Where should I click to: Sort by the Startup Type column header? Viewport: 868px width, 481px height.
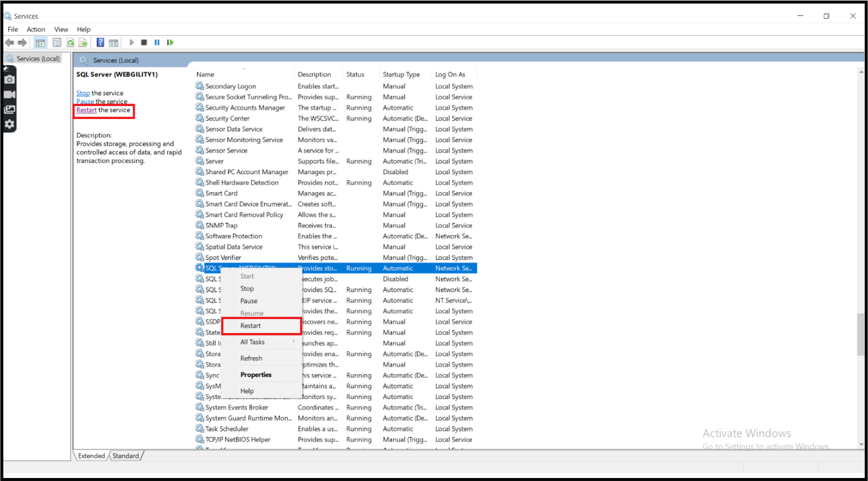tap(401, 75)
